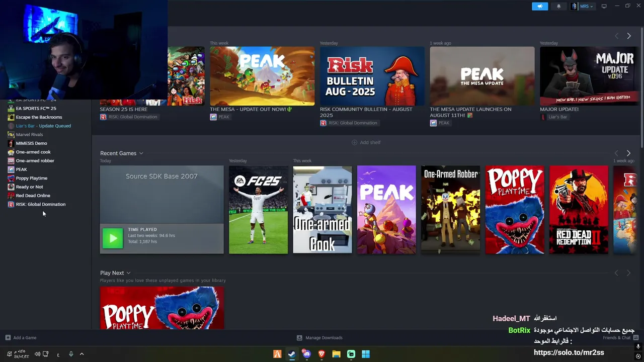Go to next What's New items arrow

(628, 36)
